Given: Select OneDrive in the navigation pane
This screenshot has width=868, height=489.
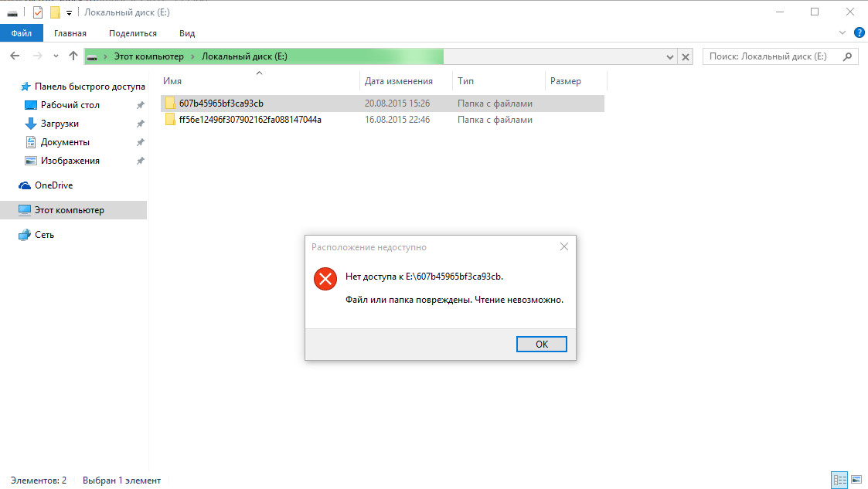Looking at the screenshot, I should coord(53,185).
